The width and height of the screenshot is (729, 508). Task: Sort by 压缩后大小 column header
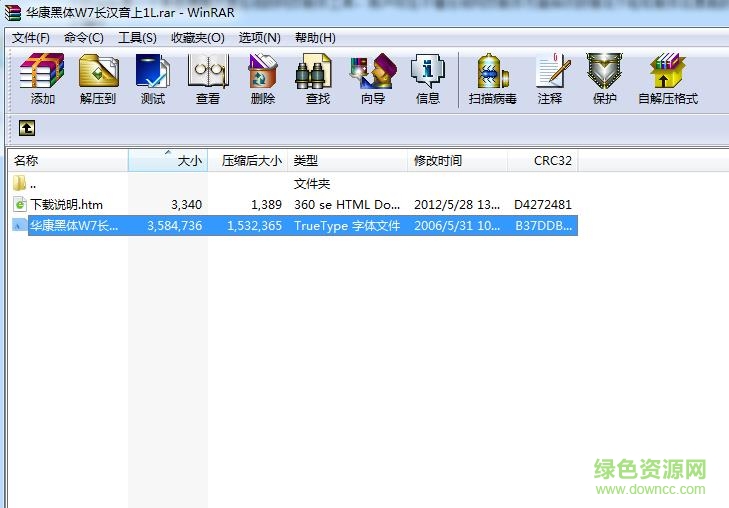248,160
